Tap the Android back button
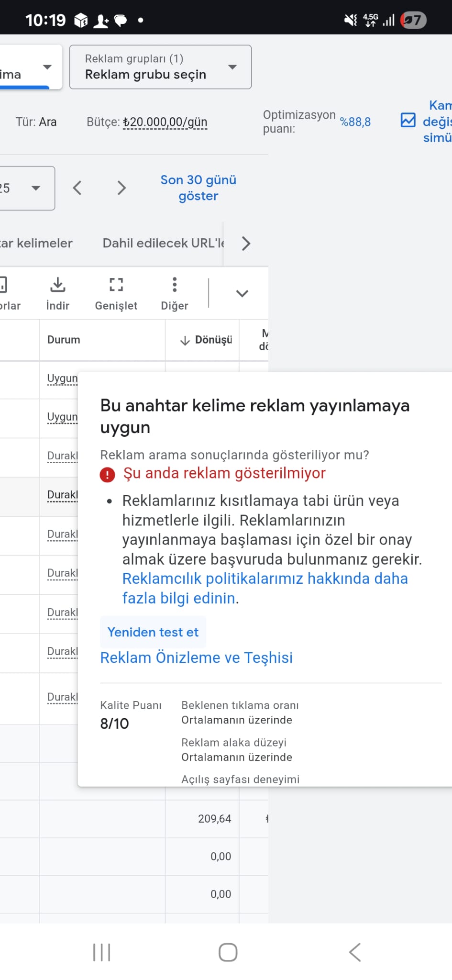452x980 pixels. (x=354, y=952)
